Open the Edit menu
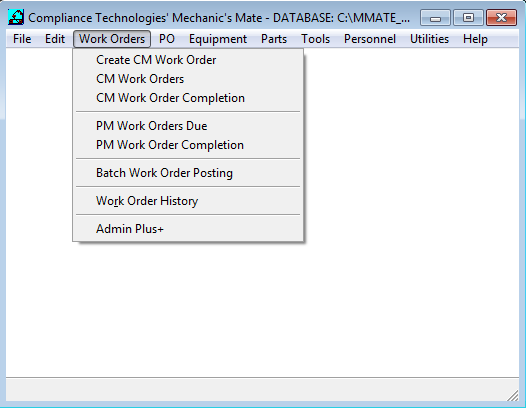 [55, 39]
